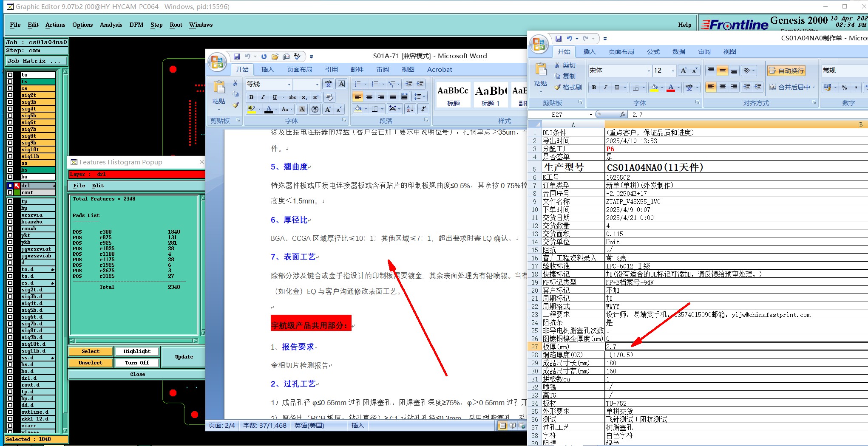This screenshot has width=868, height=446.
Task: Apply black font color in Word
Action: click(x=269, y=110)
